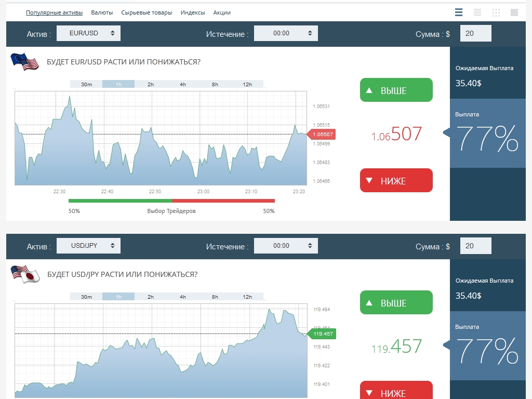This screenshot has width=532, height=399.
Task: Select 30m timeframe on EUR/USD chart
Action: 86,84
